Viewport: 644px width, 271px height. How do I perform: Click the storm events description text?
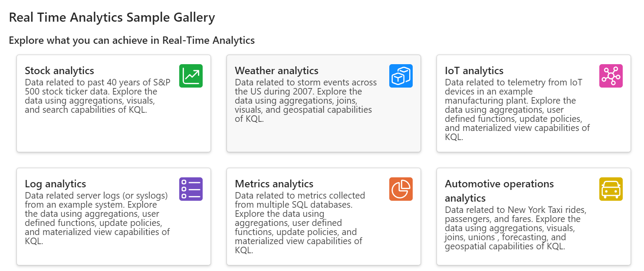[306, 101]
